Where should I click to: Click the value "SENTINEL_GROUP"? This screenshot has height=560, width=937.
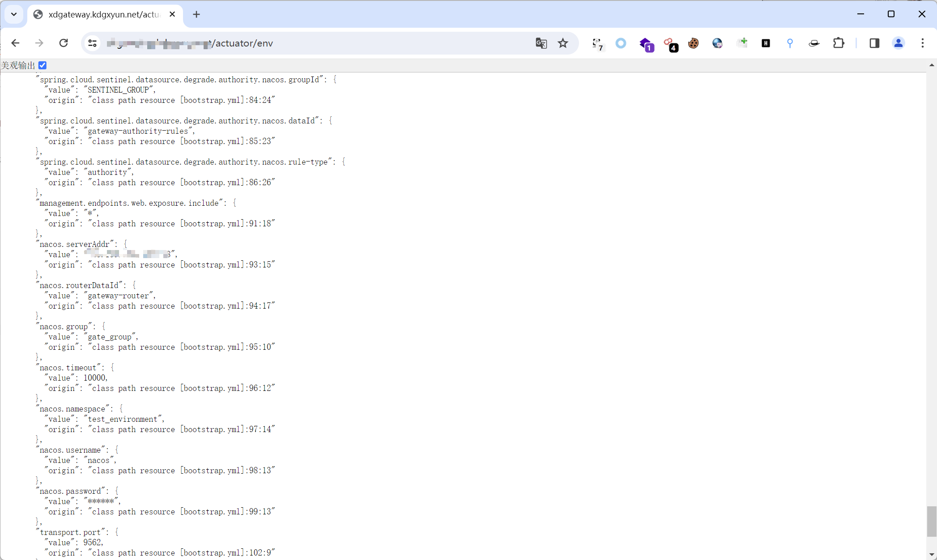click(x=118, y=90)
